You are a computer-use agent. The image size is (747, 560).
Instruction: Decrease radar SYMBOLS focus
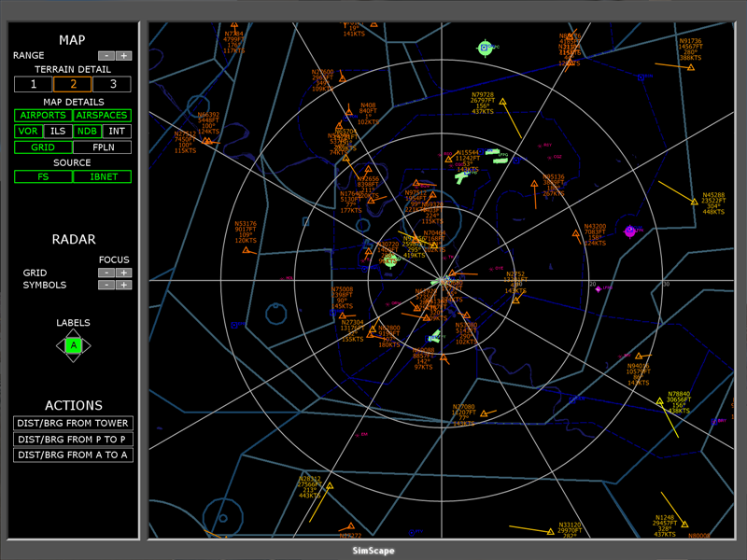point(106,285)
